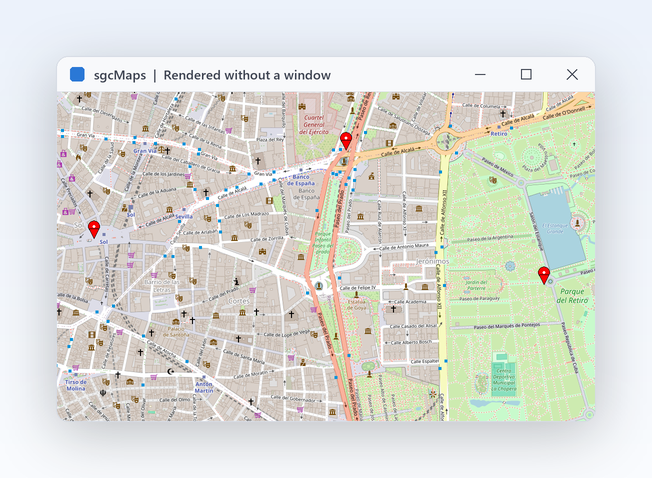Screen dimensions: 652x478
Task: Click the 'Sevilla' metro station label
Action: [184, 217]
